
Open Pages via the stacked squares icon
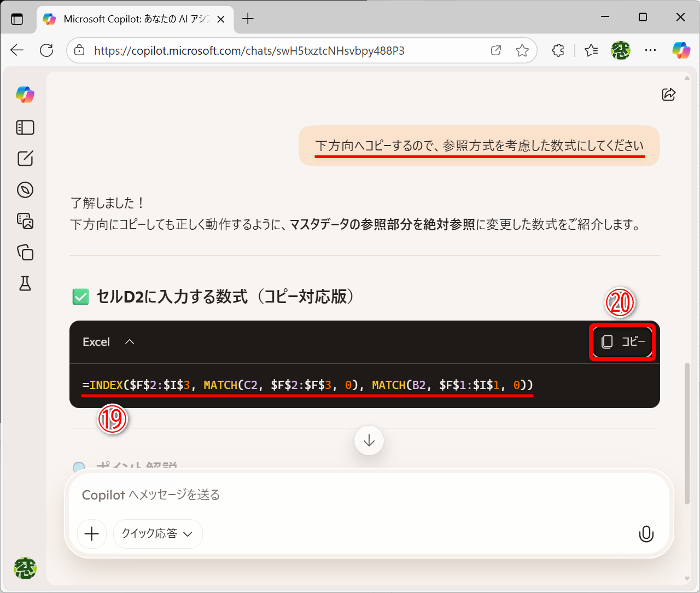point(25,253)
